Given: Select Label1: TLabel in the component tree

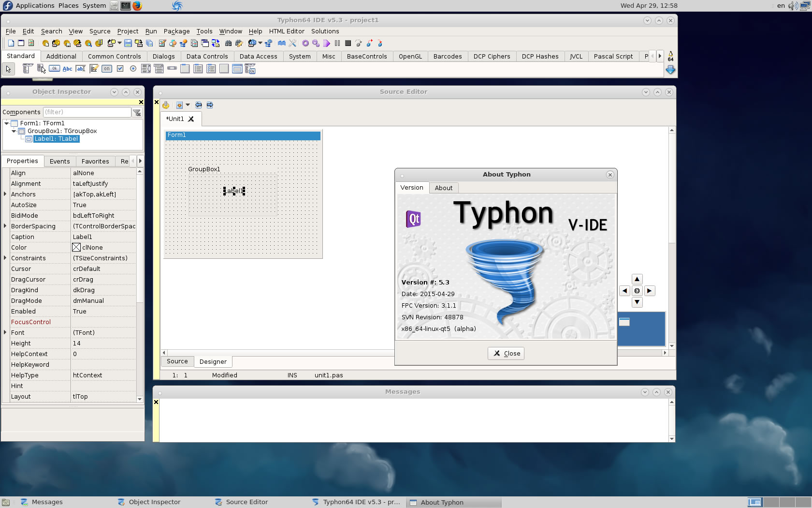Looking at the screenshot, I should [56, 139].
